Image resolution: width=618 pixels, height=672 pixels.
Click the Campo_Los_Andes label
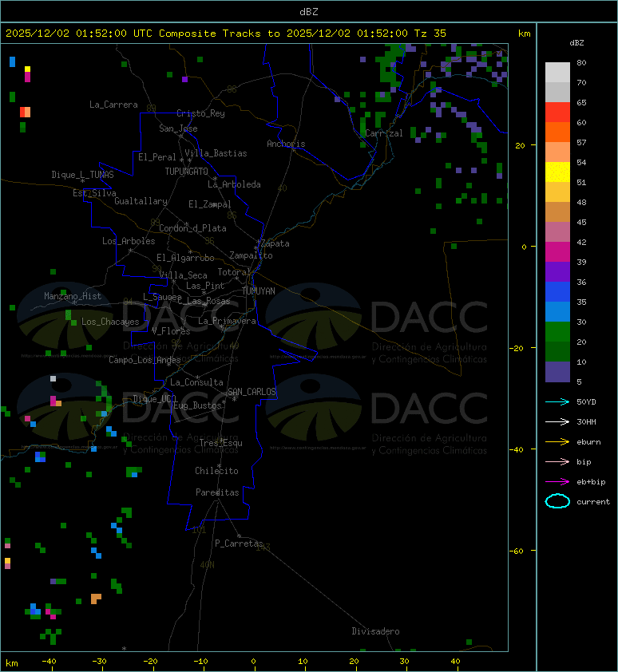[x=145, y=360]
